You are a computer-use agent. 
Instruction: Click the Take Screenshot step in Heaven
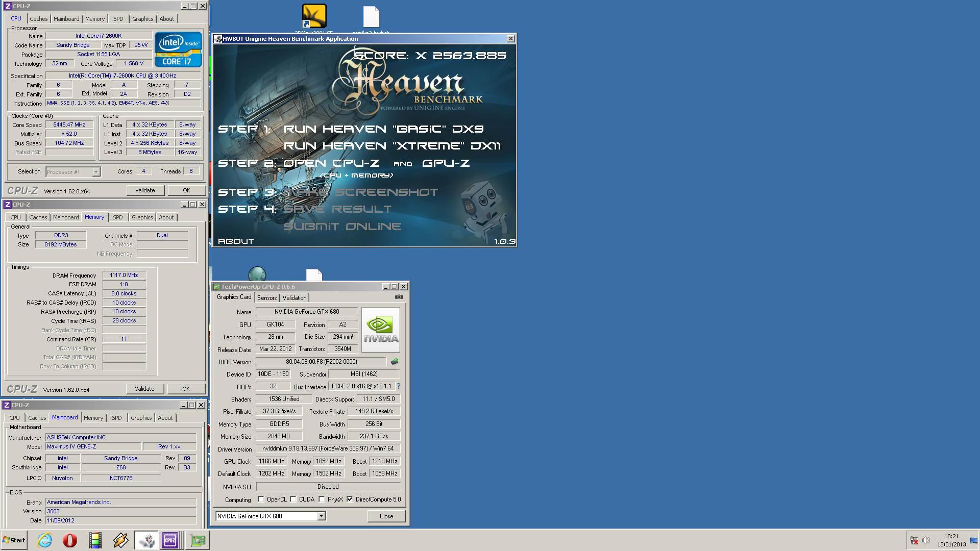360,192
